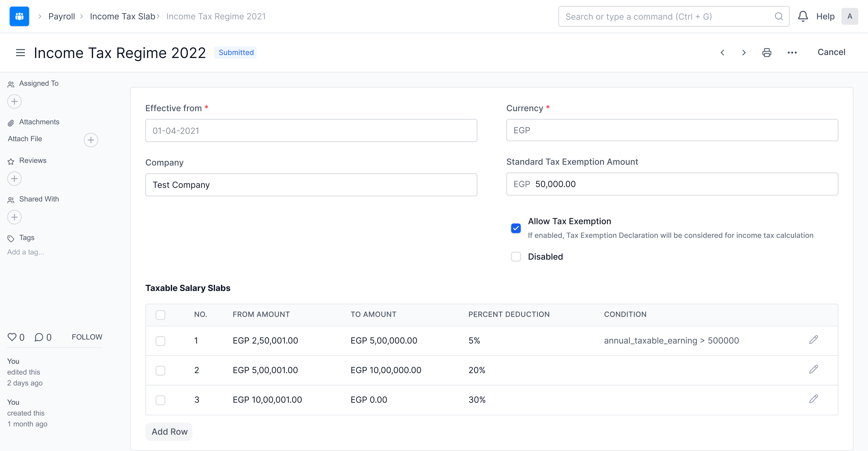Select all slabs via header checkbox
Viewport: 868px width, 451px height.
pyautogui.click(x=160, y=315)
